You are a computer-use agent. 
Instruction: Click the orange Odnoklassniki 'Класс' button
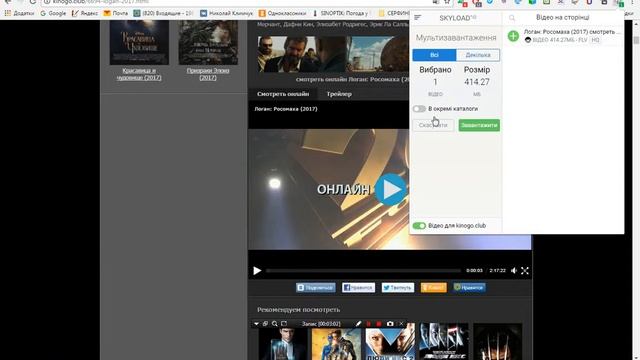(x=433, y=288)
